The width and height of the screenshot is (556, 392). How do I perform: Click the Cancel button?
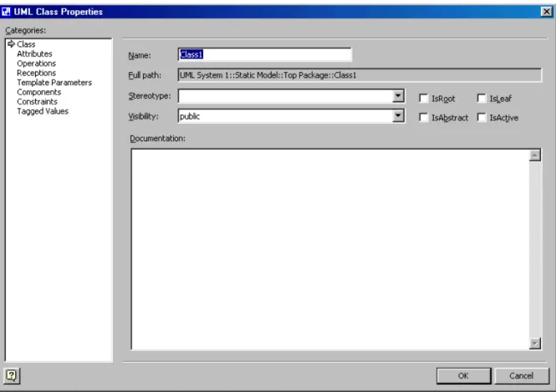[521, 375]
